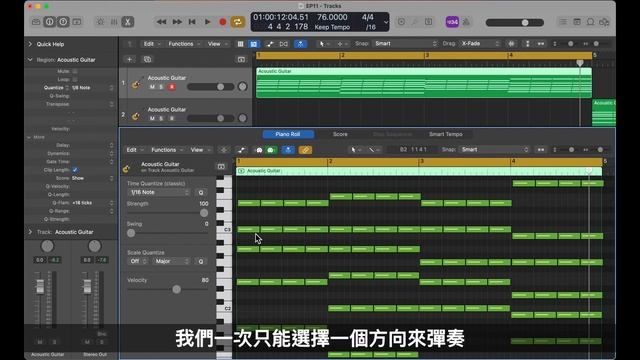Screen dimensions: 640x360
Task: Solo track 1 Acoustic Guitar
Action: pyautogui.click(x=161, y=87)
